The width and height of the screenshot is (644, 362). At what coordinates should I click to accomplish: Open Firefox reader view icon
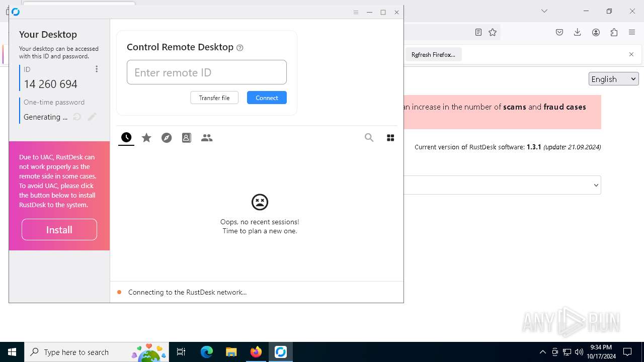click(x=478, y=32)
